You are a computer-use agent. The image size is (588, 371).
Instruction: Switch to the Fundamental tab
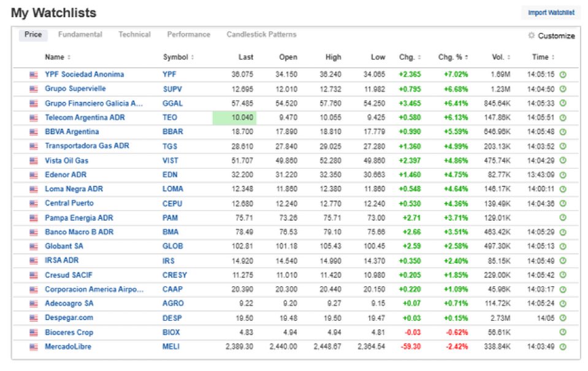pos(80,34)
